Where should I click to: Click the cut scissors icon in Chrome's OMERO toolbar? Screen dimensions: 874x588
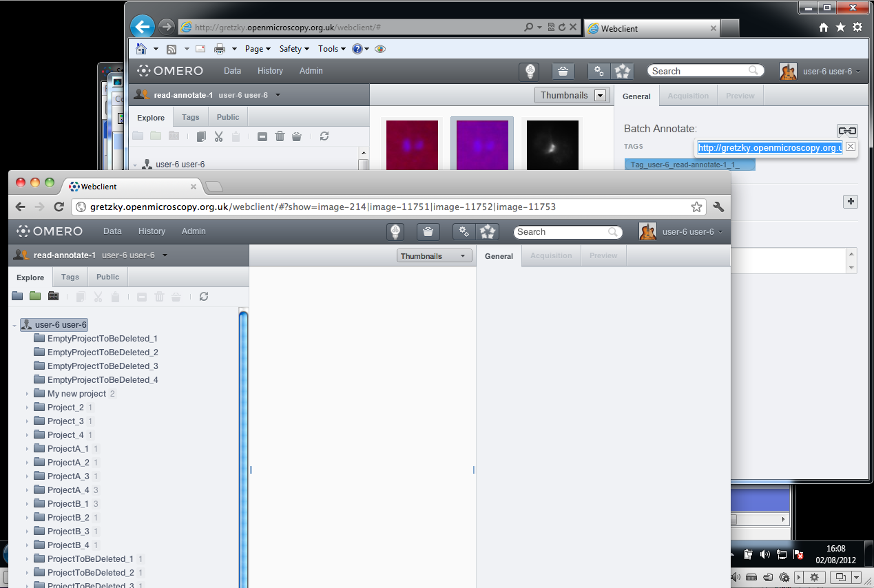pyautogui.click(x=98, y=297)
